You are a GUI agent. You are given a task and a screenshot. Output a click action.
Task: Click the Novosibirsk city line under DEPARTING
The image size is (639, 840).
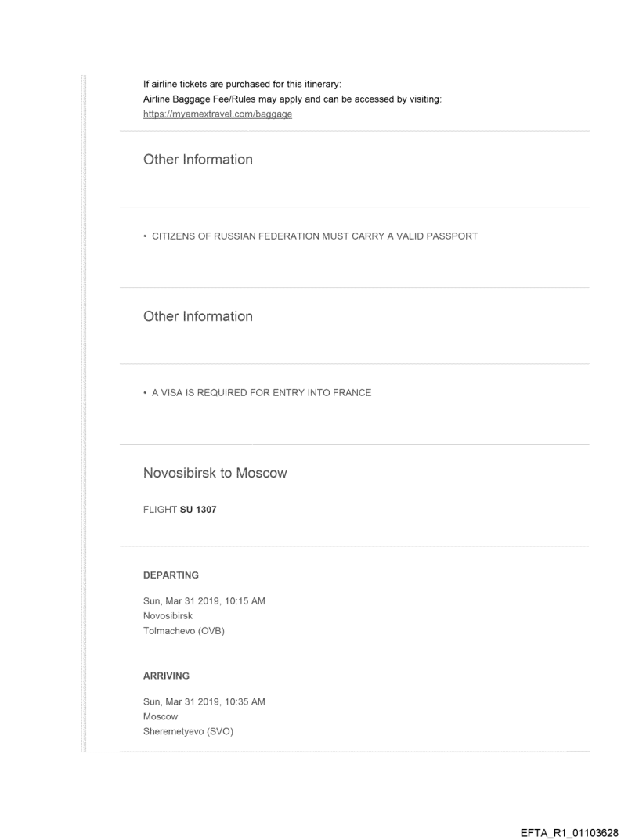tap(168, 615)
